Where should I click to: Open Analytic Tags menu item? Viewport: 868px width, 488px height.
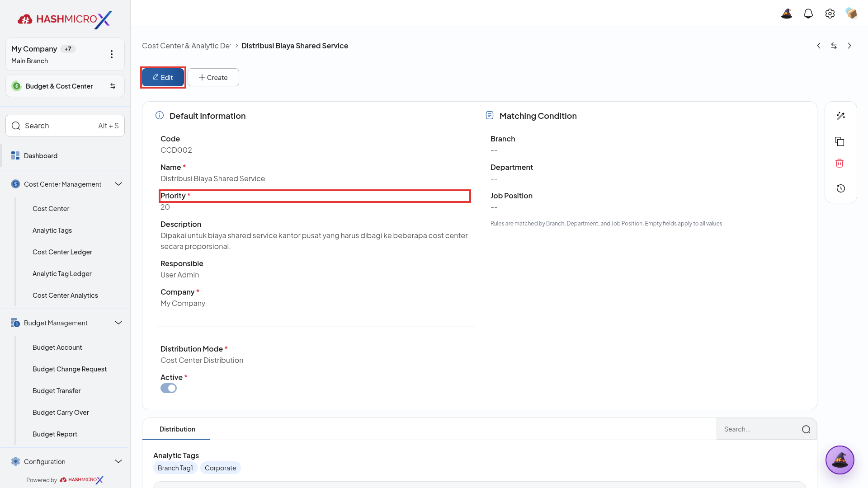click(52, 230)
